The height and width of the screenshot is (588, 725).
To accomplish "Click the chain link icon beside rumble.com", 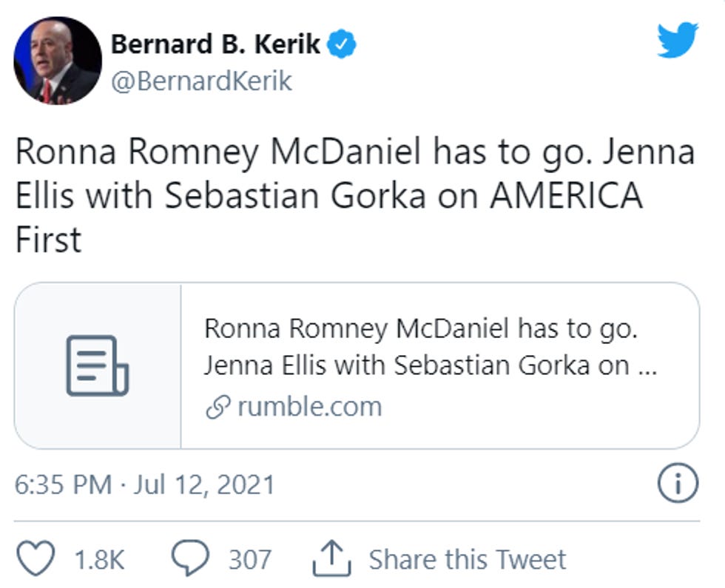I will coord(218,408).
